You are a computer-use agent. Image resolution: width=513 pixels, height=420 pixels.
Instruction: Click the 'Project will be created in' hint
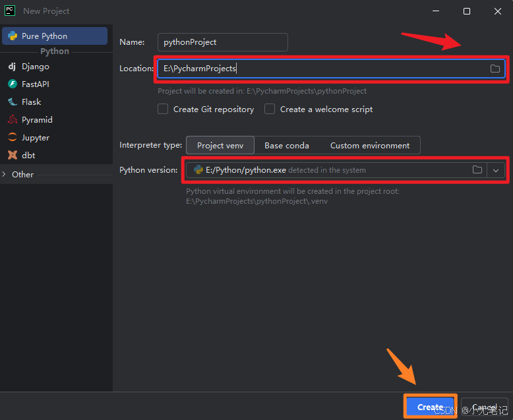pos(262,91)
